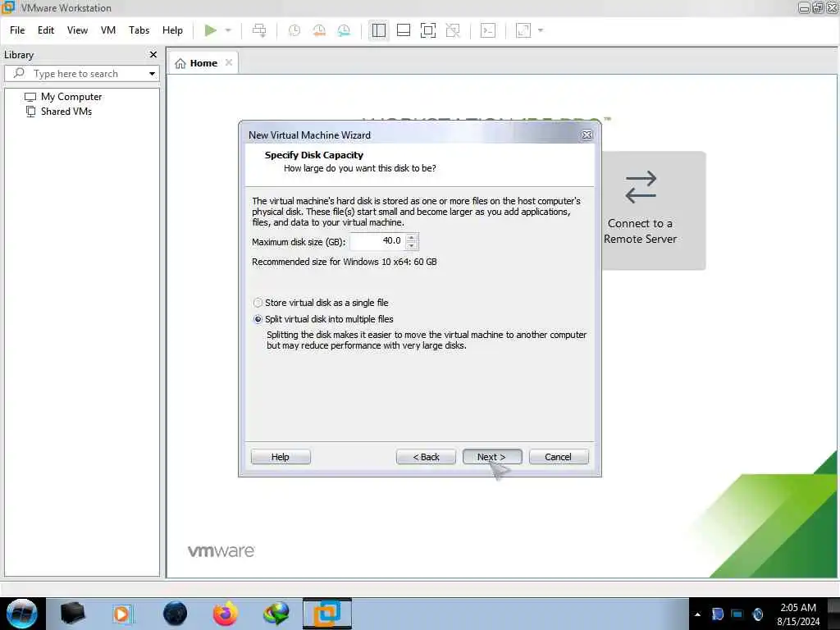840x630 pixels.
Task: Click the green Power On play icon
Action: coord(211,30)
